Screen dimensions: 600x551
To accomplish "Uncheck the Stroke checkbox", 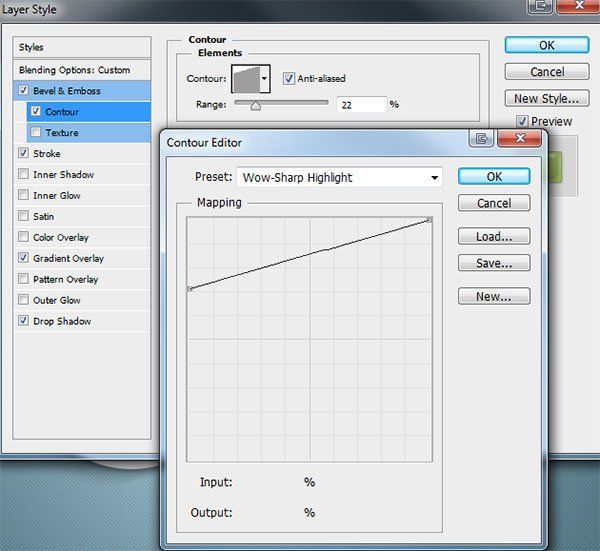I will tap(23, 153).
